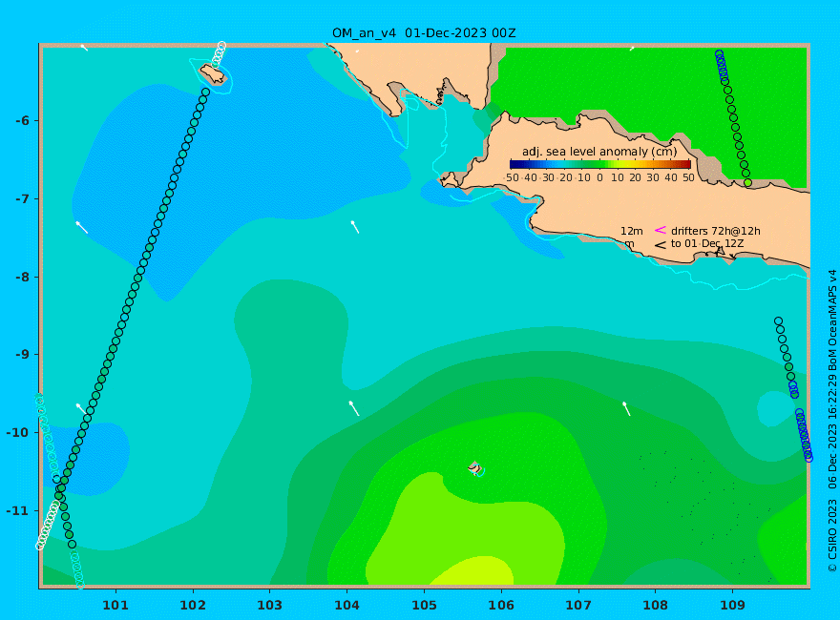Click the CSIRO BoM OceanMAPS copyright text
The image size is (840, 620).
832,421
